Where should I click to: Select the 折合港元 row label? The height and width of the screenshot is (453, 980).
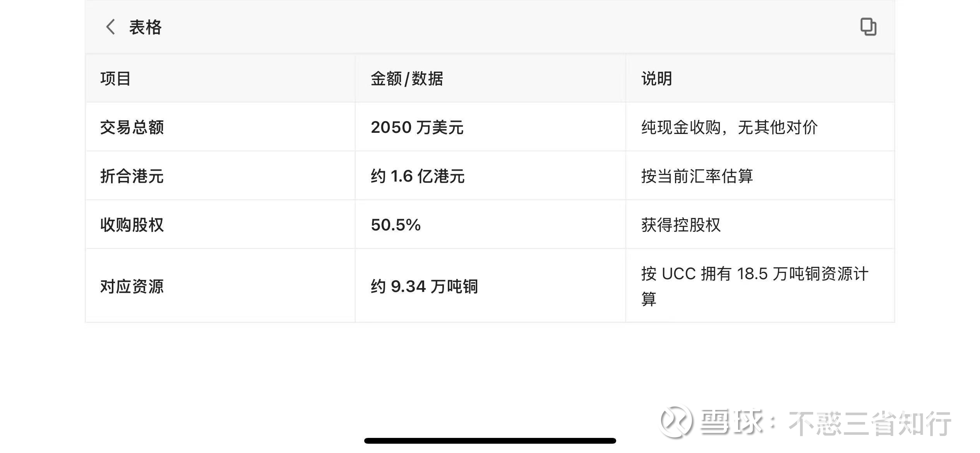pyautogui.click(x=132, y=176)
